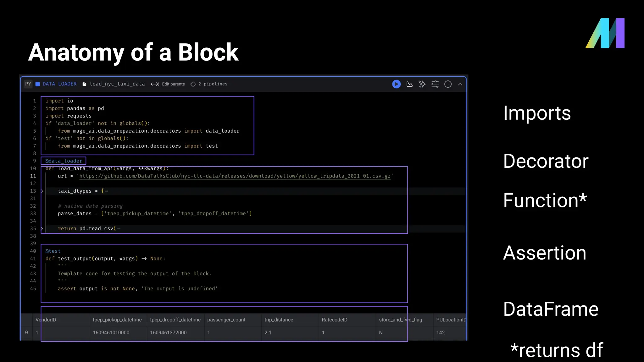Click the diamond pipelines icon
Viewport: 644px width, 362px height.
(x=193, y=84)
